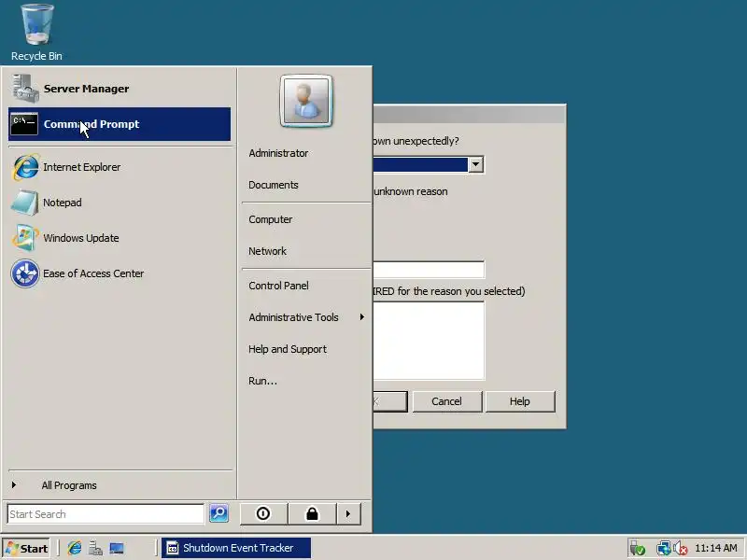The width and height of the screenshot is (747, 560).
Task: Click the network status tray icon
Action: click(663, 549)
